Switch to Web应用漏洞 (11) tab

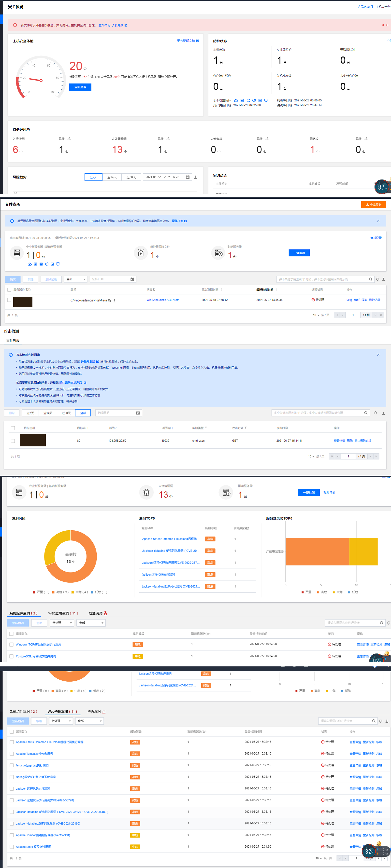click(x=63, y=613)
